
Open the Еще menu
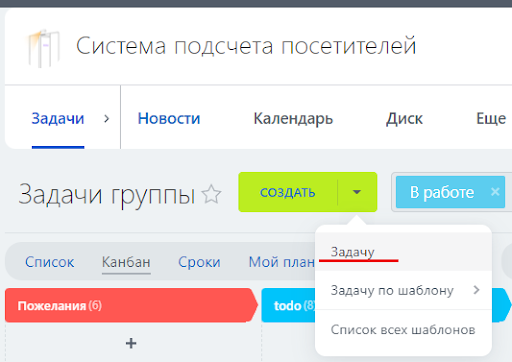(491, 119)
